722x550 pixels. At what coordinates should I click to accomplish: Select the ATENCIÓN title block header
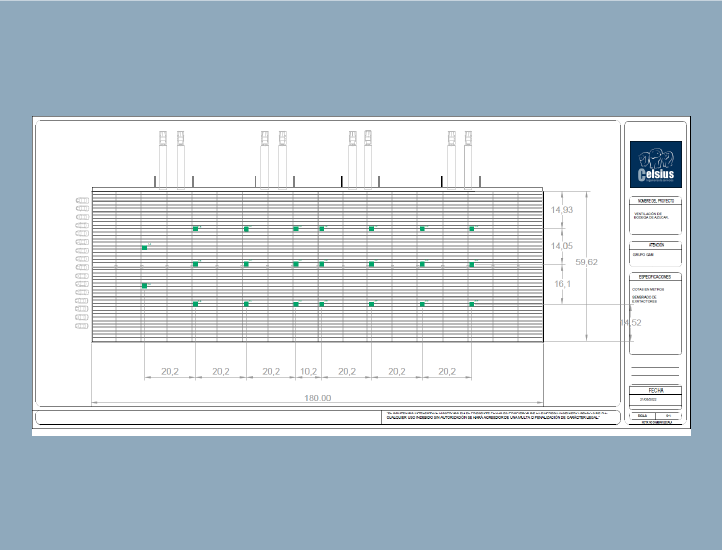[x=656, y=244]
